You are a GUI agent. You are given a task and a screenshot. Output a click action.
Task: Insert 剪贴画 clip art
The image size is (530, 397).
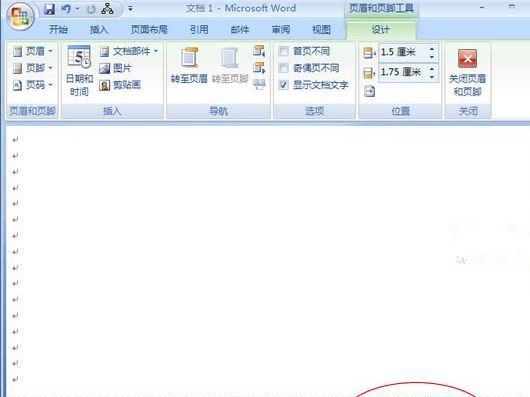tap(120, 85)
